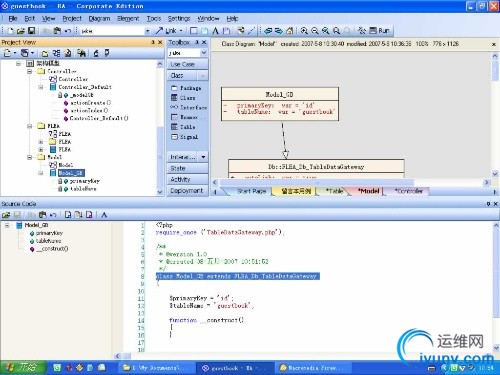Viewport: 500px width, 375px height.
Task: Create a new file from main toolbar
Action: coord(10,31)
